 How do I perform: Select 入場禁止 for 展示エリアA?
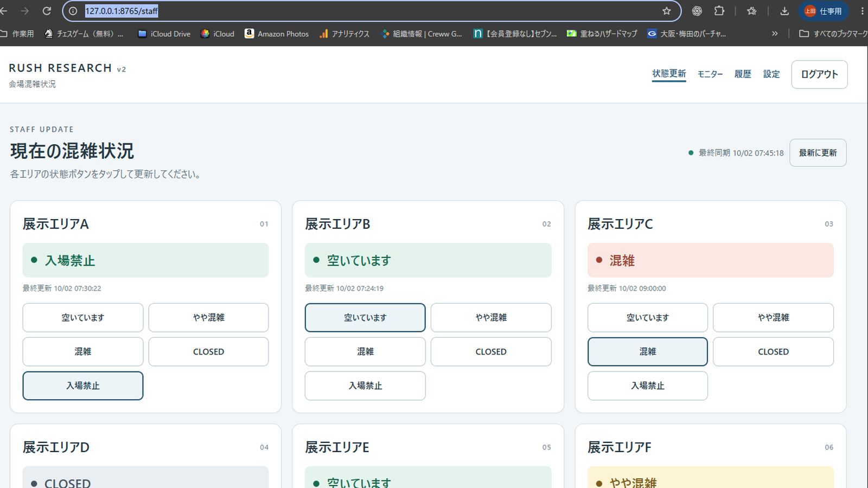[x=83, y=386]
